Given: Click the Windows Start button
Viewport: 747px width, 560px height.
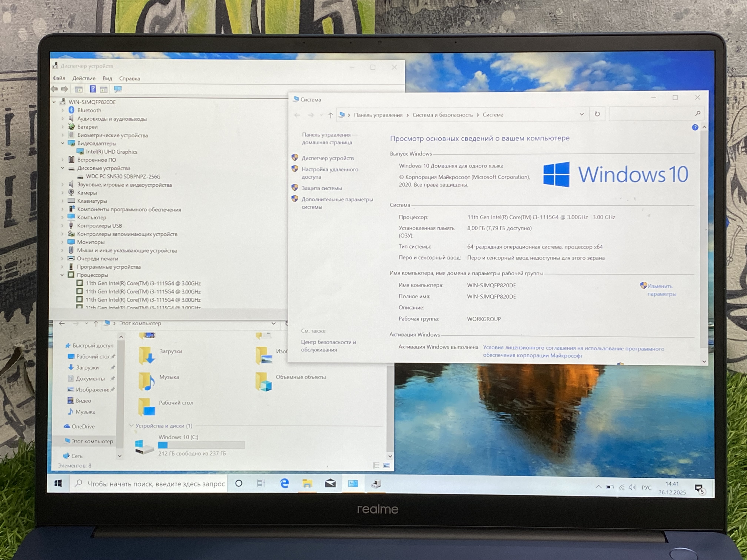Looking at the screenshot, I should [58, 483].
